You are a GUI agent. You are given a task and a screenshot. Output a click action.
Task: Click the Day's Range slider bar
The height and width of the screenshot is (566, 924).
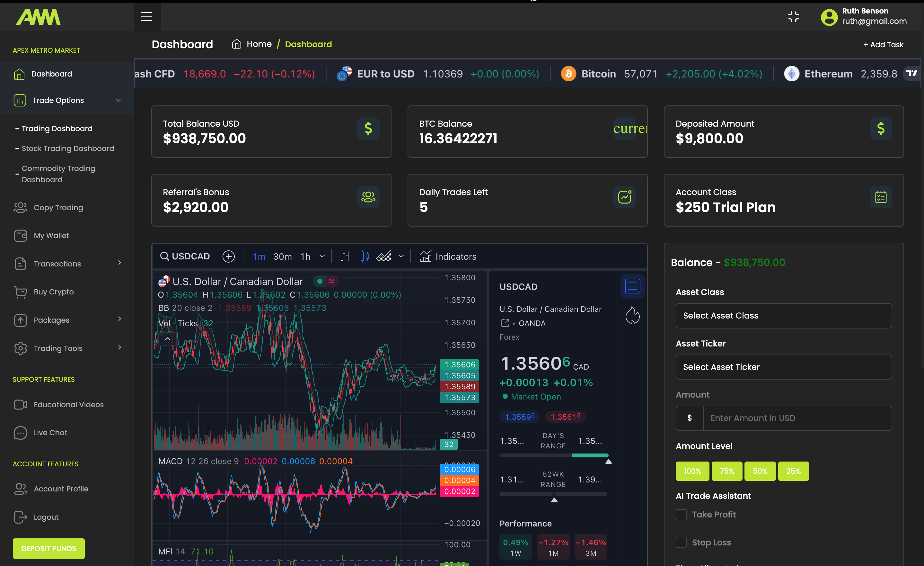coord(553,455)
